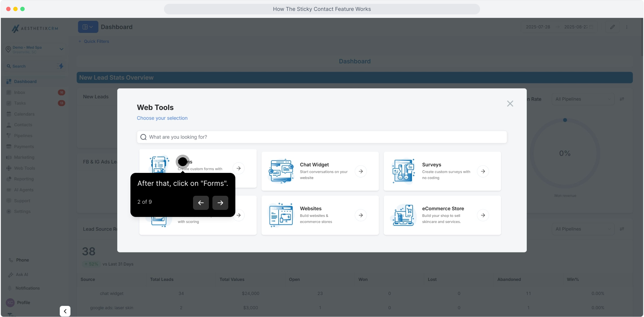644x317 pixels.
Task: Click the 'chat widget' source row
Action: 355,294
